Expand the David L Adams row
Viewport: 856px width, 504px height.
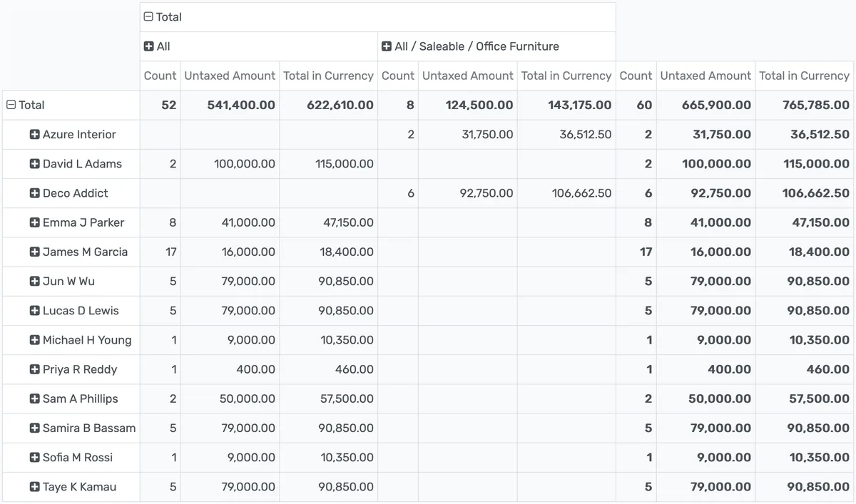(x=34, y=163)
